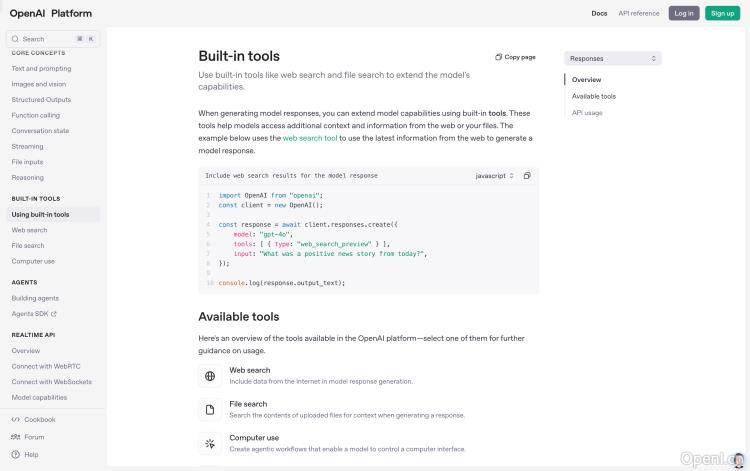
Task: Switch to the API reference tab
Action: point(638,13)
